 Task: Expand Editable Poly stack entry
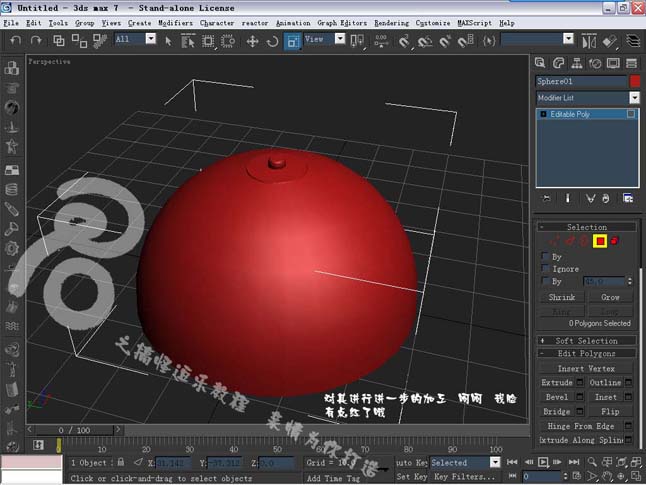[543, 114]
